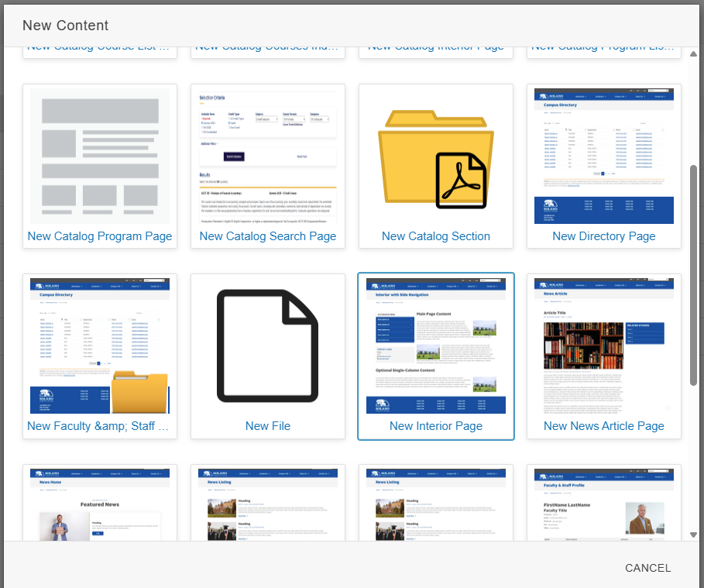Viewport: 704px width, 588px height.
Task: Choose the New Catalog Search Page preview
Action: click(x=268, y=156)
